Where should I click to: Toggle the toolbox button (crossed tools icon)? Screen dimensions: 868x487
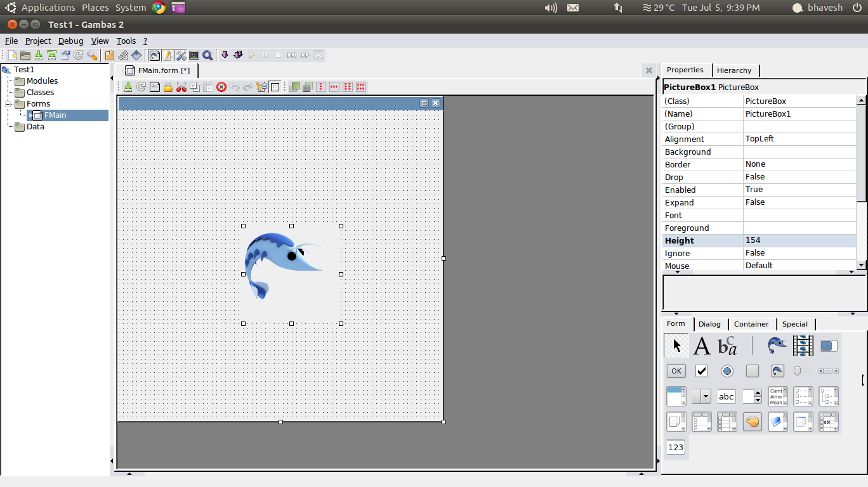pos(181,55)
